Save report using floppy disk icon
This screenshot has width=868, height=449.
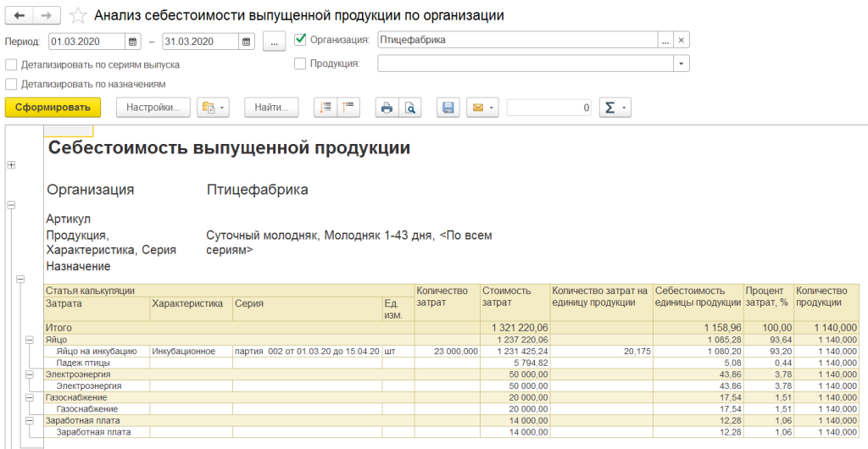pos(448,108)
